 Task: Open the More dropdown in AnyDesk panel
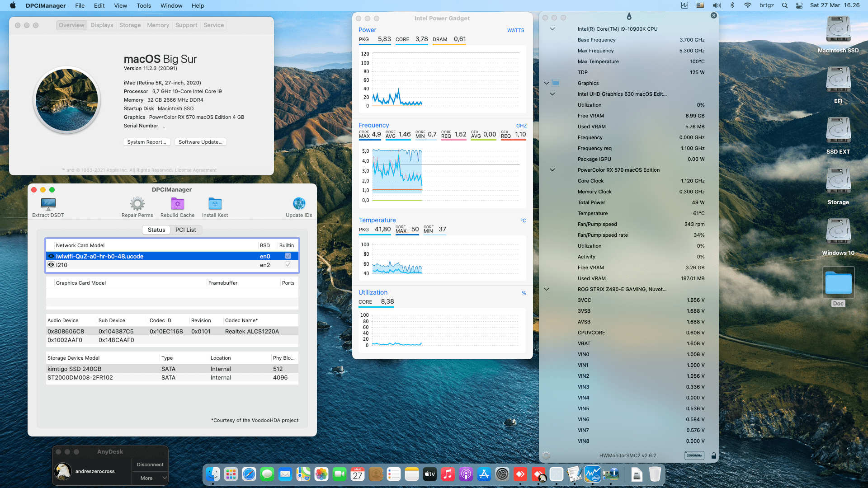tap(150, 478)
